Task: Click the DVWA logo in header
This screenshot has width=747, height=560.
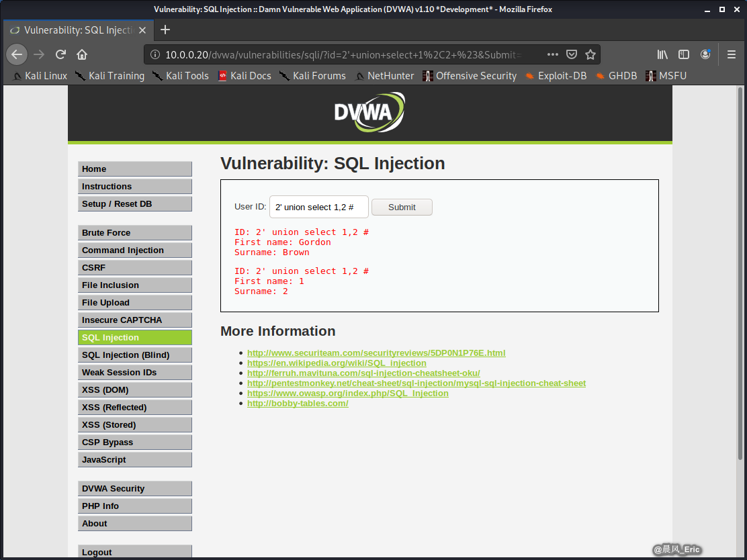Action: click(x=369, y=112)
